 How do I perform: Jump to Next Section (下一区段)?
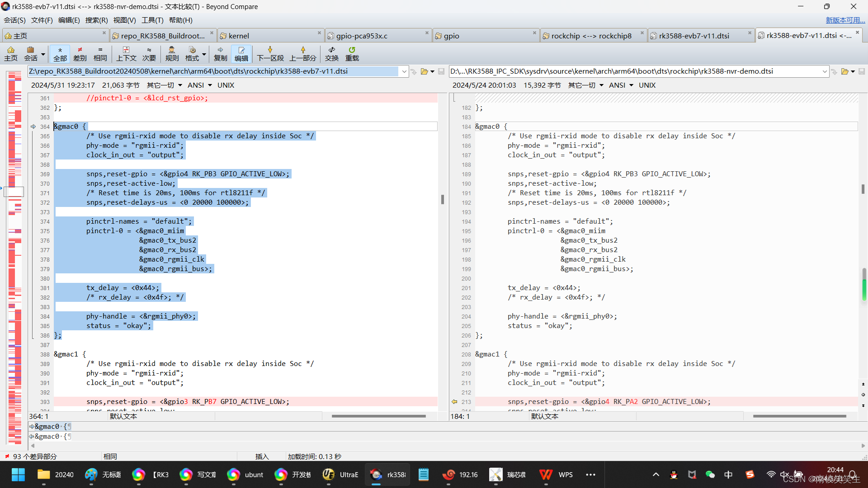coord(270,53)
